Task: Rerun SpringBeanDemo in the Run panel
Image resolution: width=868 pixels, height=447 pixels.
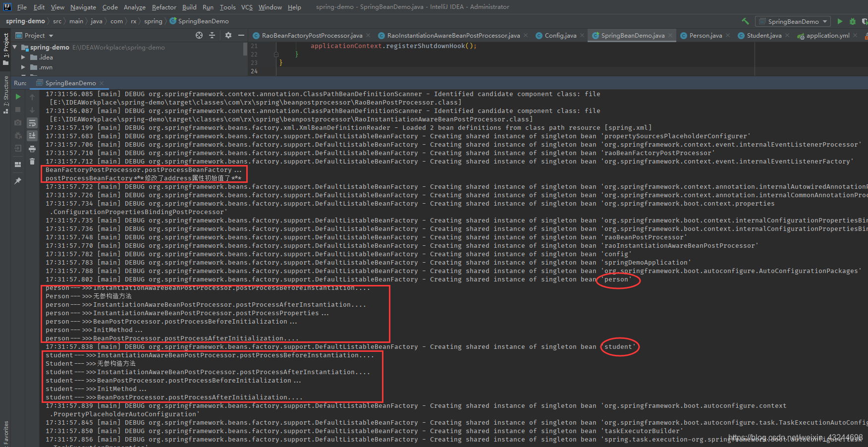Action: pyautogui.click(x=18, y=97)
